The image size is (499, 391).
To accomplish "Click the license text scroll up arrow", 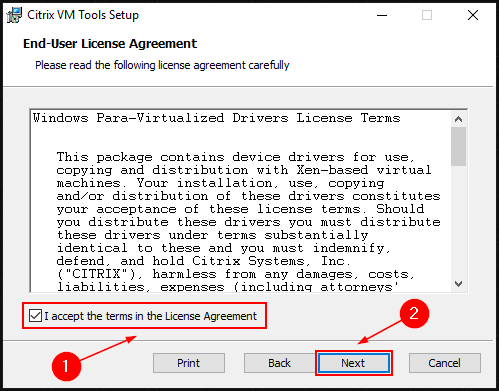I will coord(459,119).
